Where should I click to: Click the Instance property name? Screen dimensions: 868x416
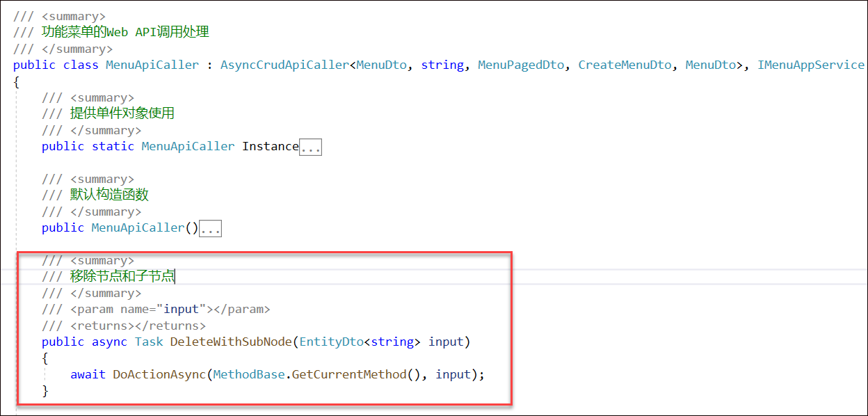tap(270, 147)
